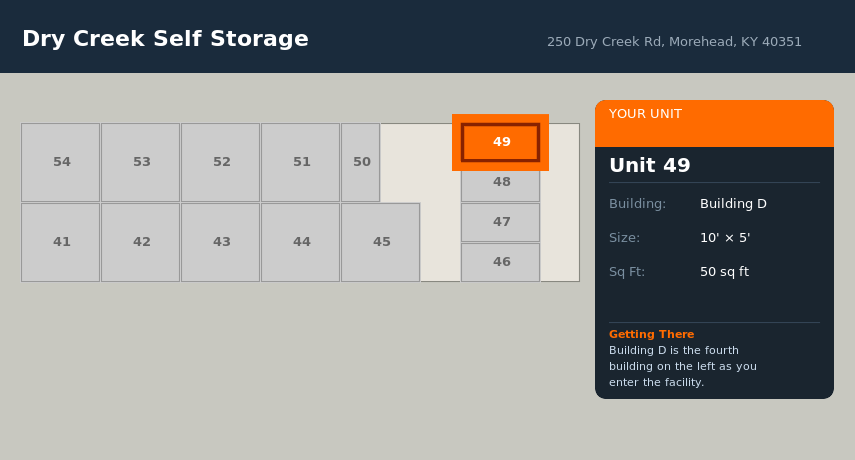The height and width of the screenshot is (460, 855).
Task: Choose storage unit 51
Action: click(300, 162)
